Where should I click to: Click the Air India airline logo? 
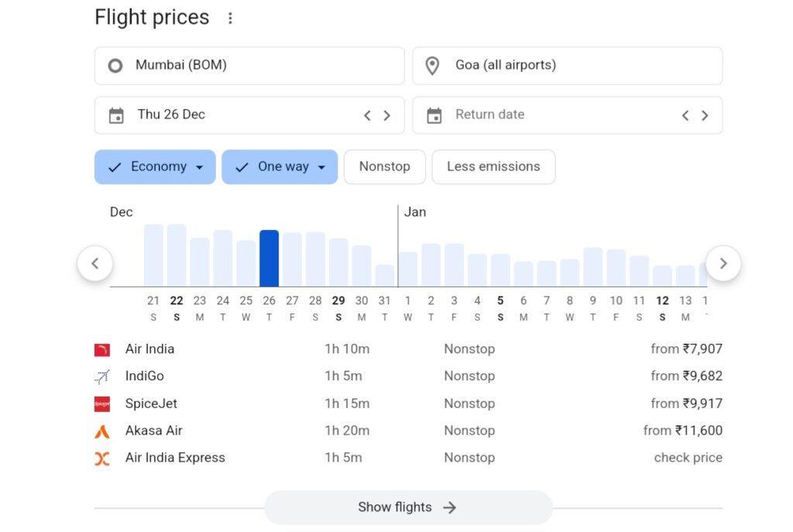pos(102,349)
